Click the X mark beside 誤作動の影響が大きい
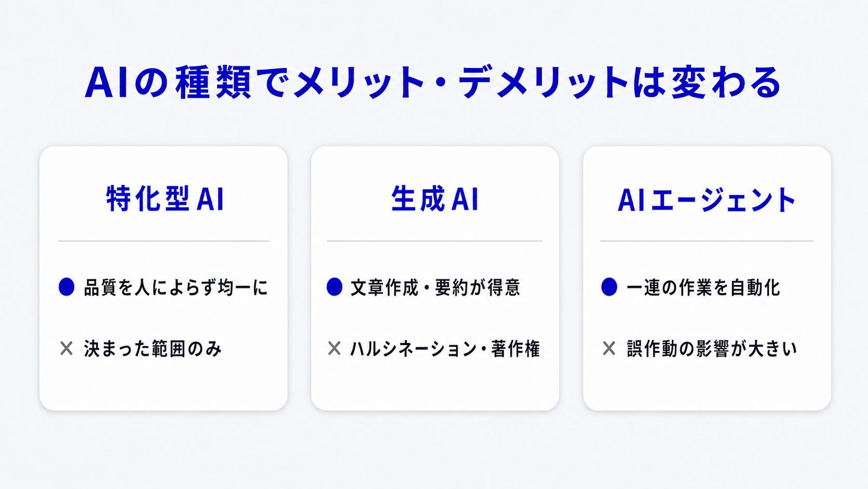 (609, 348)
